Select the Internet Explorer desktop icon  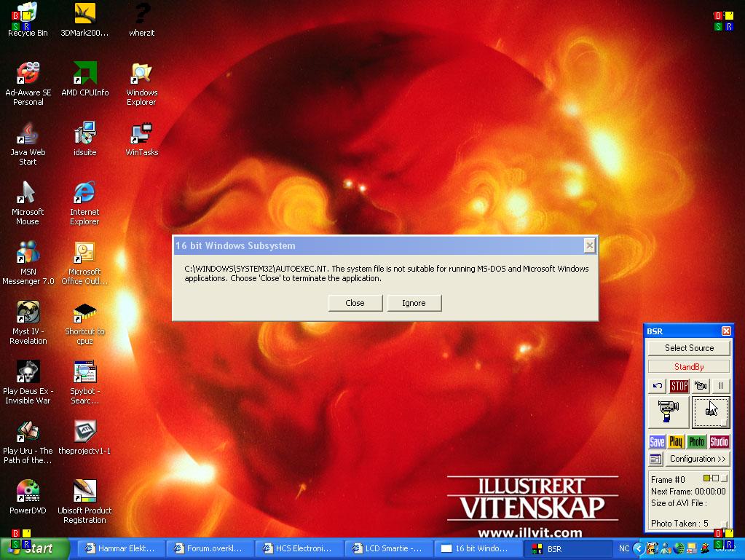pos(84,204)
